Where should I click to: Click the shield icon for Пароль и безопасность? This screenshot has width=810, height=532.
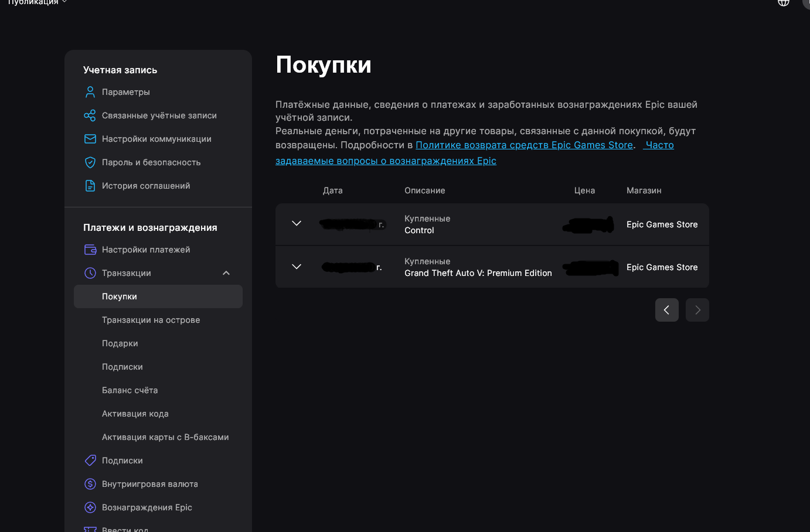click(x=90, y=162)
